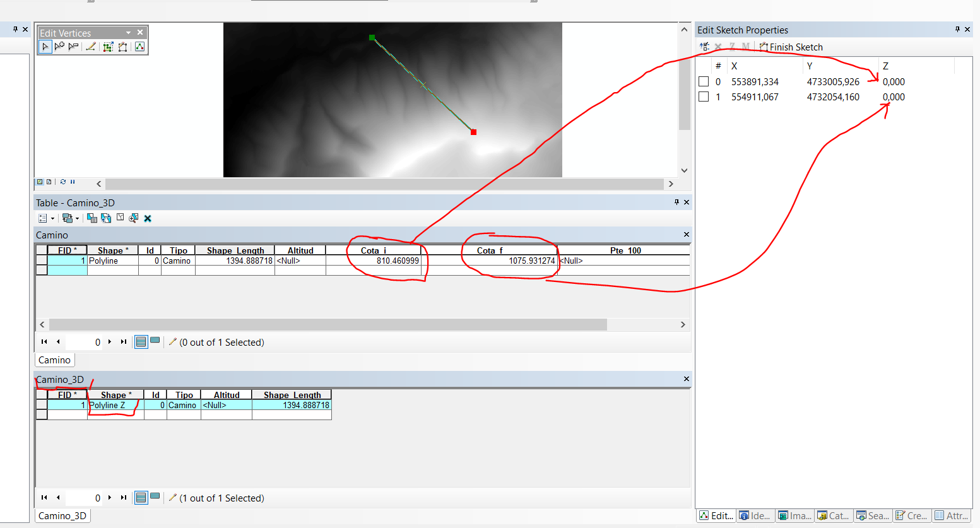Click Select By Attributes icon in table toolbar
Viewport: 980px width, 528px height.
92,218
